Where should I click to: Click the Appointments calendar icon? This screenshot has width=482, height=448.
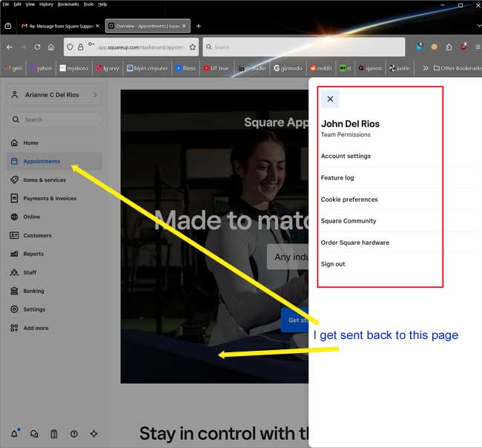[x=14, y=161]
